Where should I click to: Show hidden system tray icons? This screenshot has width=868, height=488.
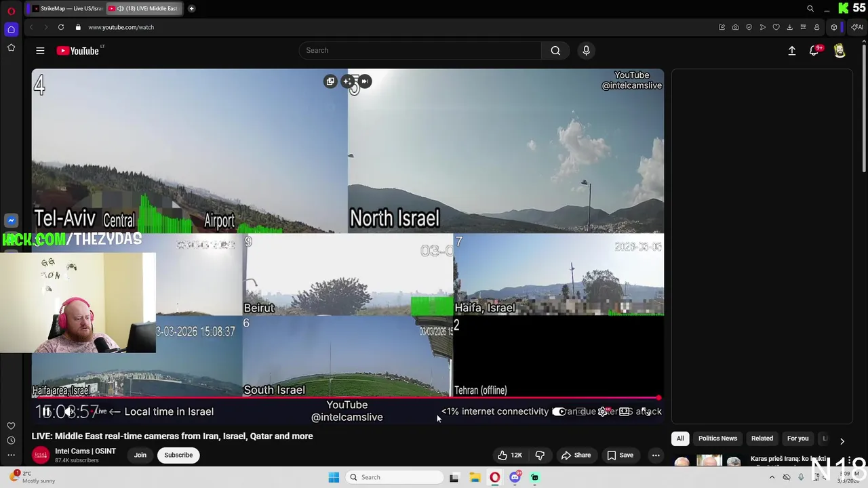point(772,477)
